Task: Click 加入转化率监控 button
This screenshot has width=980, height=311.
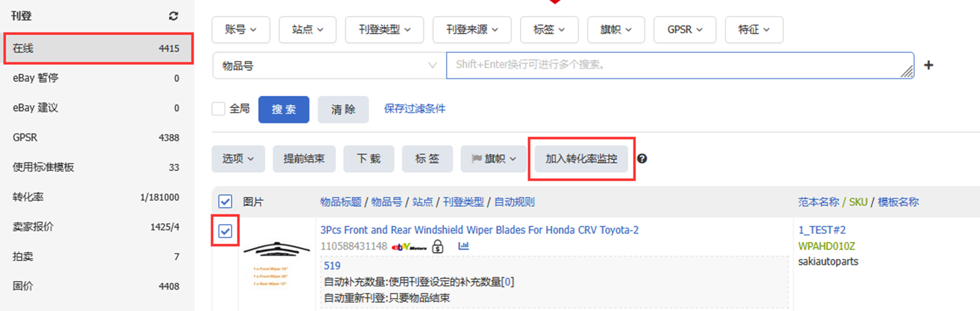Action: click(x=581, y=159)
